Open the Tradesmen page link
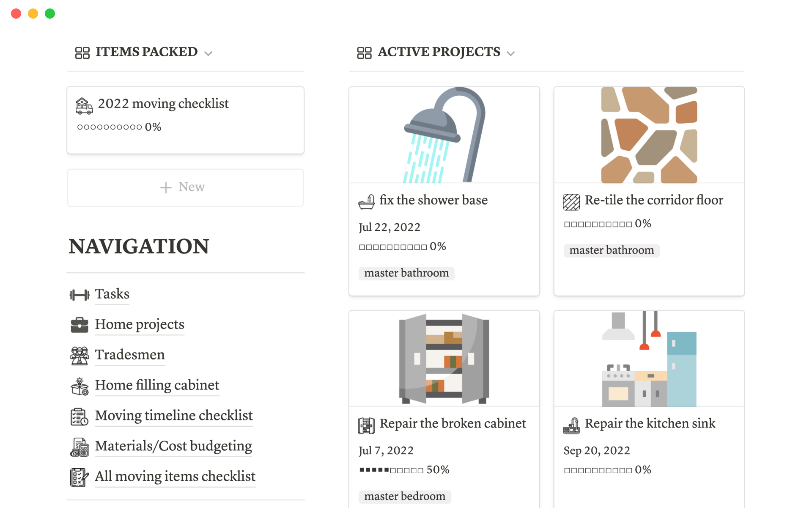Image resolution: width=812 pixels, height=508 pixels. click(x=130, y=355)
